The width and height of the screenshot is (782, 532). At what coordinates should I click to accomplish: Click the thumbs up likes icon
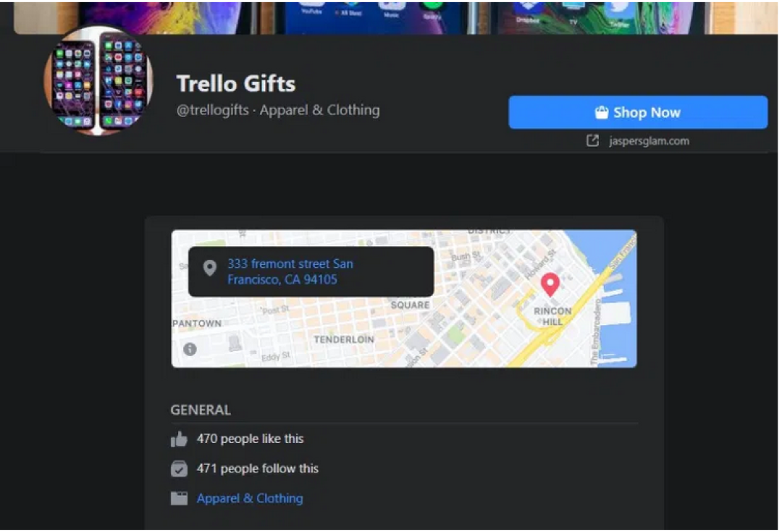click(x=179, y=439)
